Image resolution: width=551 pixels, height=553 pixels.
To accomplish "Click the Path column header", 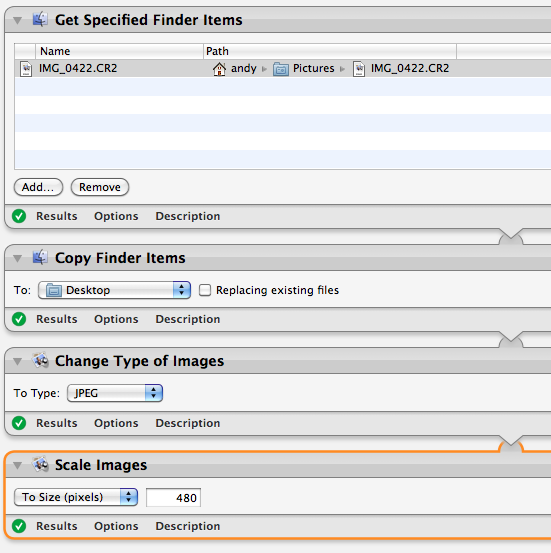I will pyautogui.click(x=330, y=51).
